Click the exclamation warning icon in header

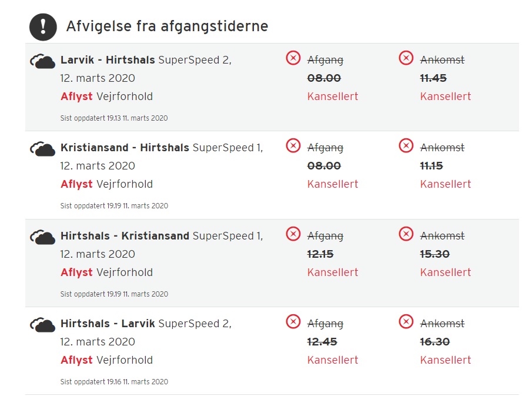point(43,26)
